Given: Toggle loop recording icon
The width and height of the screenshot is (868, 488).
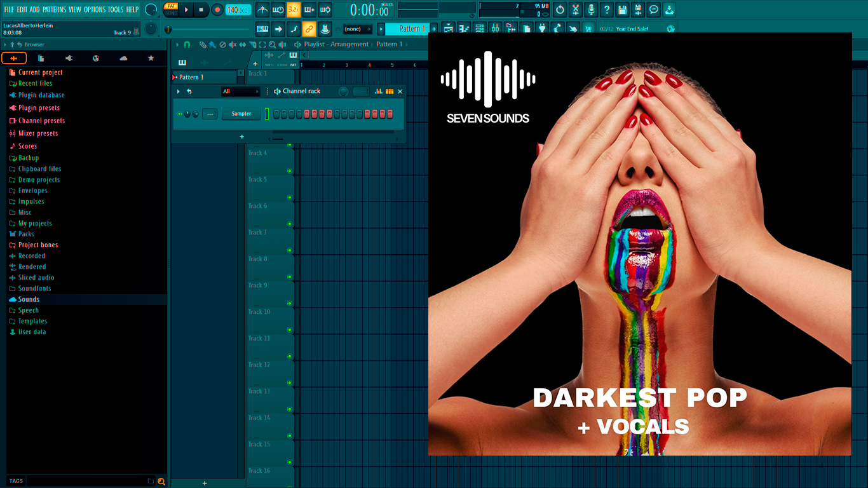Looking at the screenshot, I should (x=325, y=10).
